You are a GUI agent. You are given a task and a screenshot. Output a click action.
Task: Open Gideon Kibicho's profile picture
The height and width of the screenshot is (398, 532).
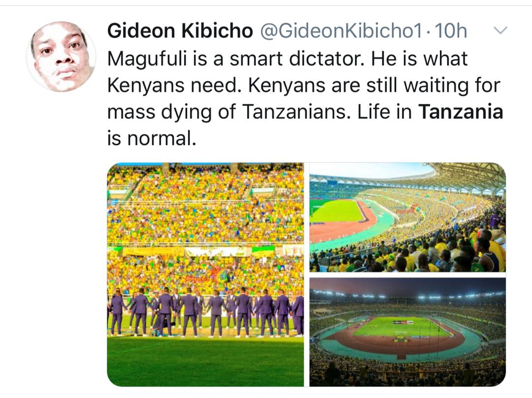[61, 57]
